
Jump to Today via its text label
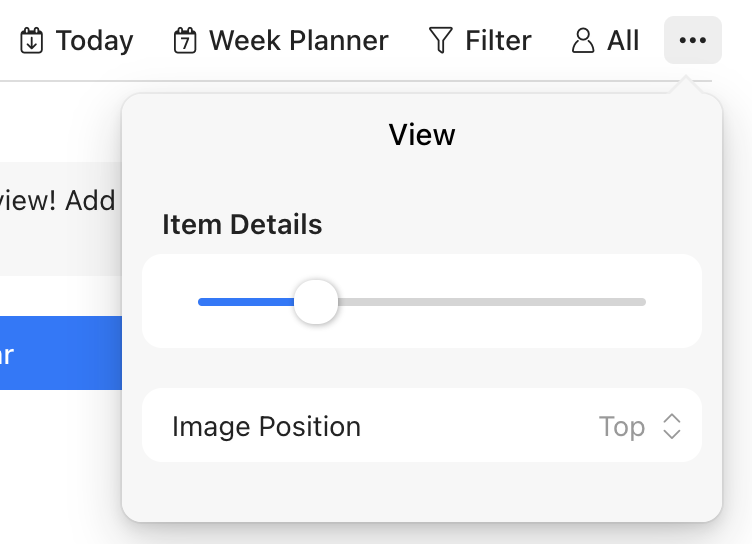click(94, 41)
